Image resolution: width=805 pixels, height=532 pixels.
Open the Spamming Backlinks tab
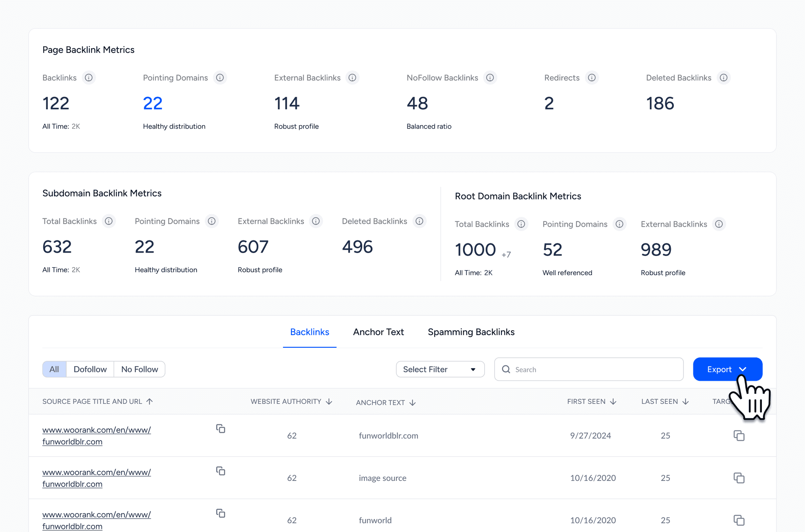point(471,332)
